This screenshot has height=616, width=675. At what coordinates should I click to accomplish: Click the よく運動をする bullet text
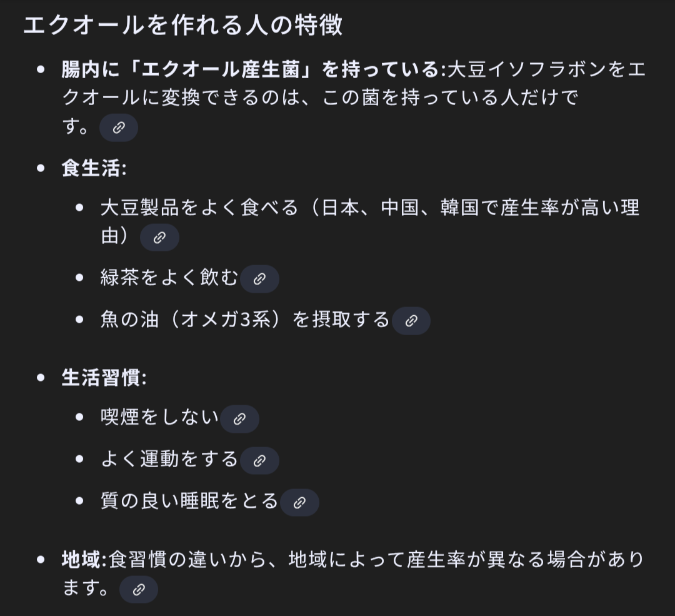[169, 460]
